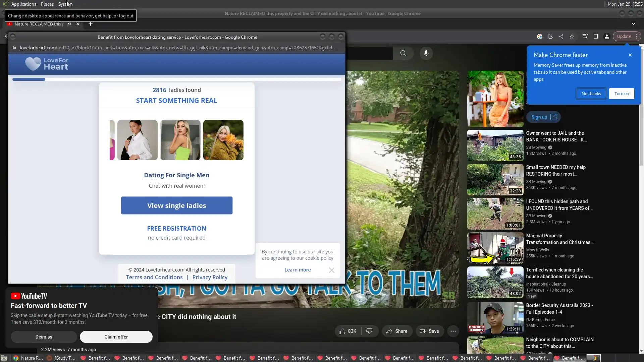Click the YouTube search magnifier icon

click(x=404, y=53)
